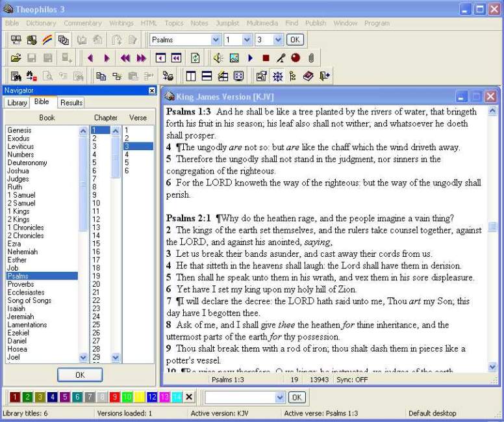
Task: Select navy blue color swatch 4
Action: tap(53, 397)
